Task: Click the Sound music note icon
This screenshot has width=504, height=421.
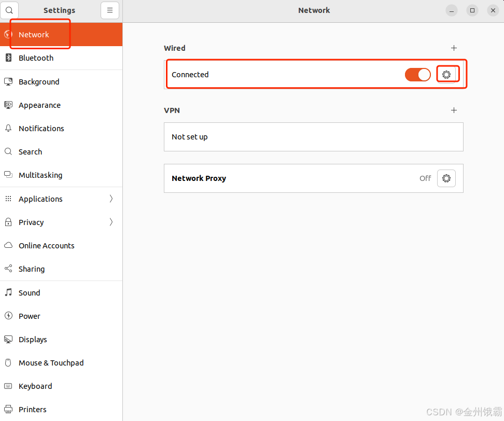Action: pyautogui.click(x=8, y=292)
